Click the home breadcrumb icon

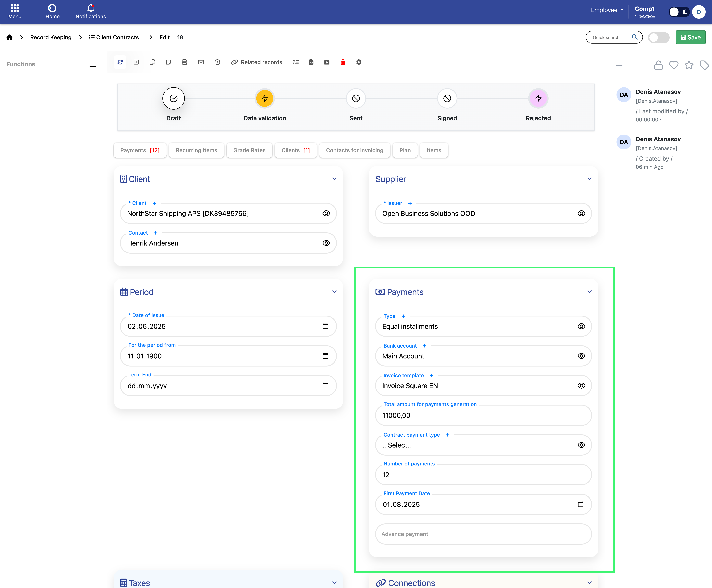9,37
